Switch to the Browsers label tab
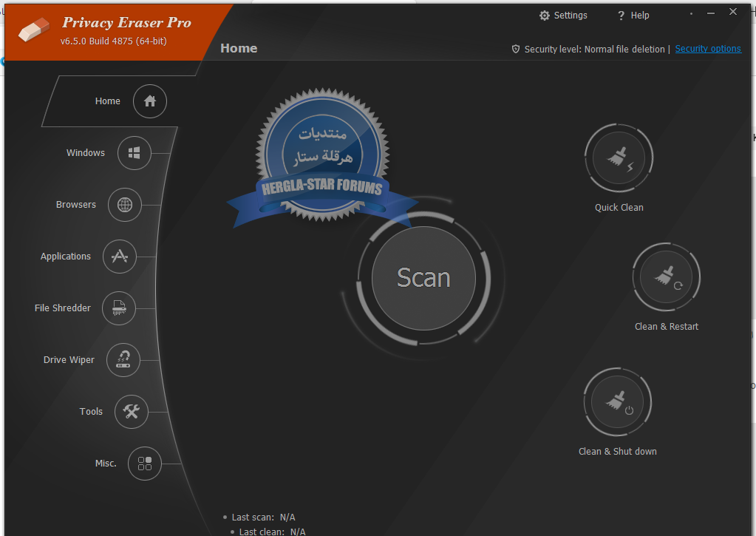Screen dimensions: 756x536 (75, 205)
